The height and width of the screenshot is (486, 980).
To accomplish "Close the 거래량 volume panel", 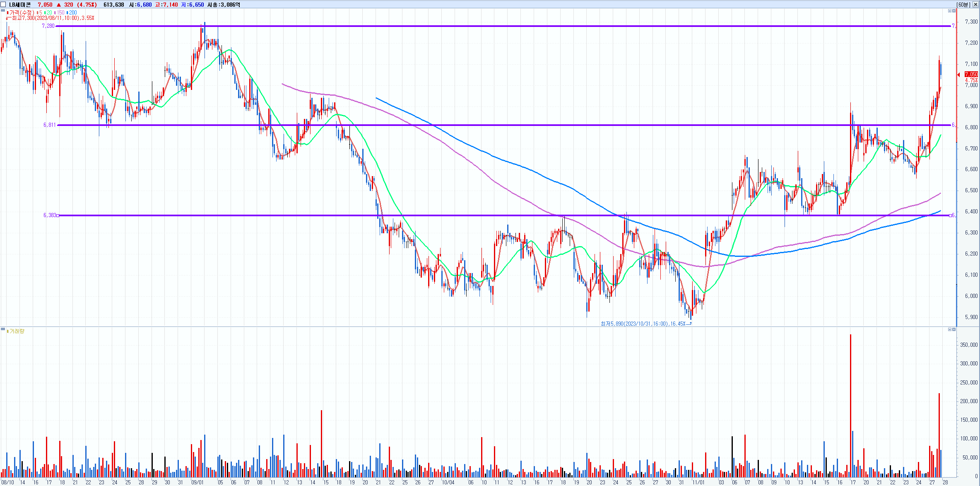I will [x=954, y=329].
